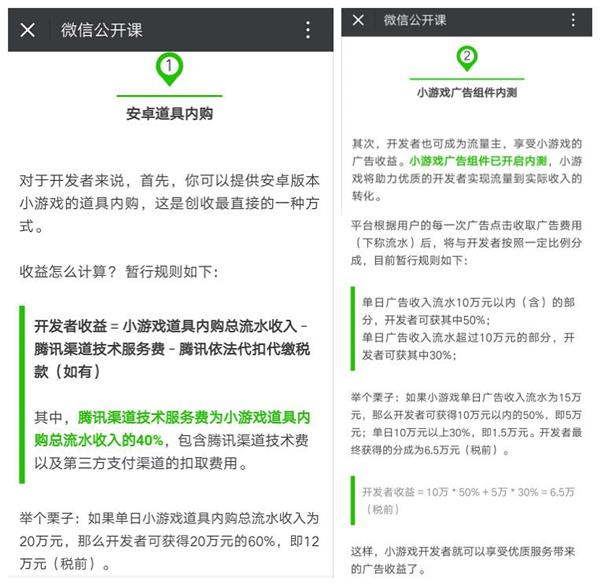Image resolution: width=600 pixels, height=586 pixels.
Task: Click the 开发者收益 formula text on left
Action: 172,349
